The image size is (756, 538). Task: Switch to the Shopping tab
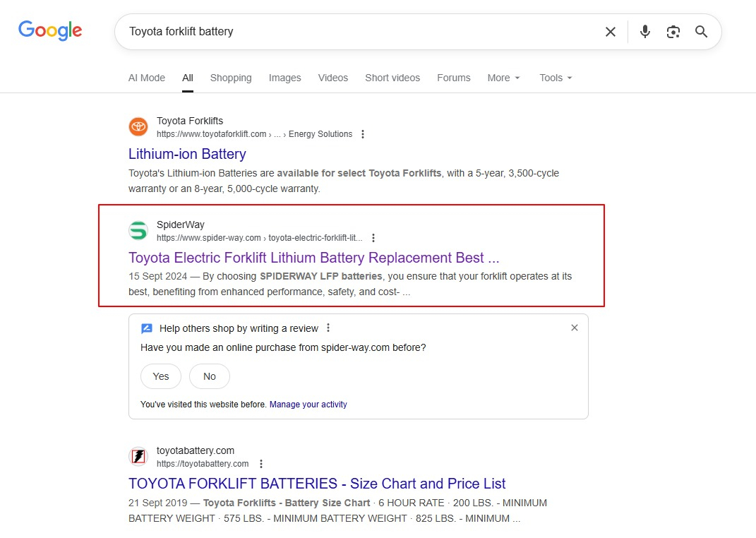pos(231,78)
